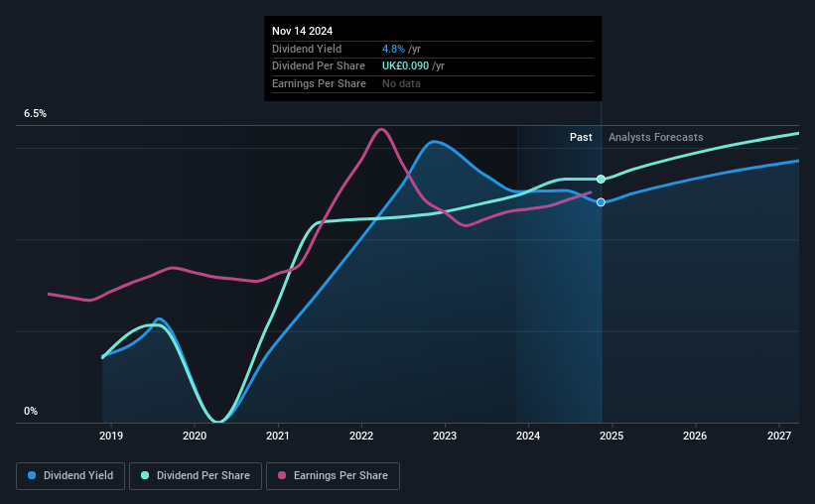The image size is (815, 504).
Task: Click the 2024 x-axis label
Action: pos(528,436)
